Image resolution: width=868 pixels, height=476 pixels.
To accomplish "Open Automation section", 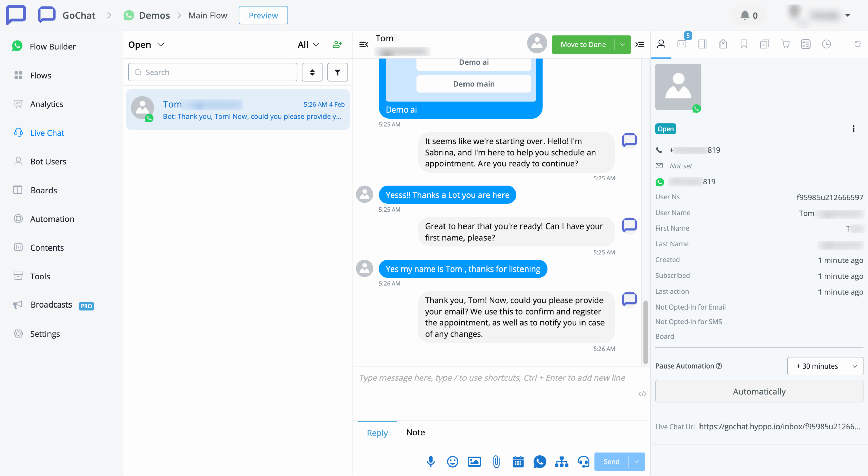I will click(44, 219).
